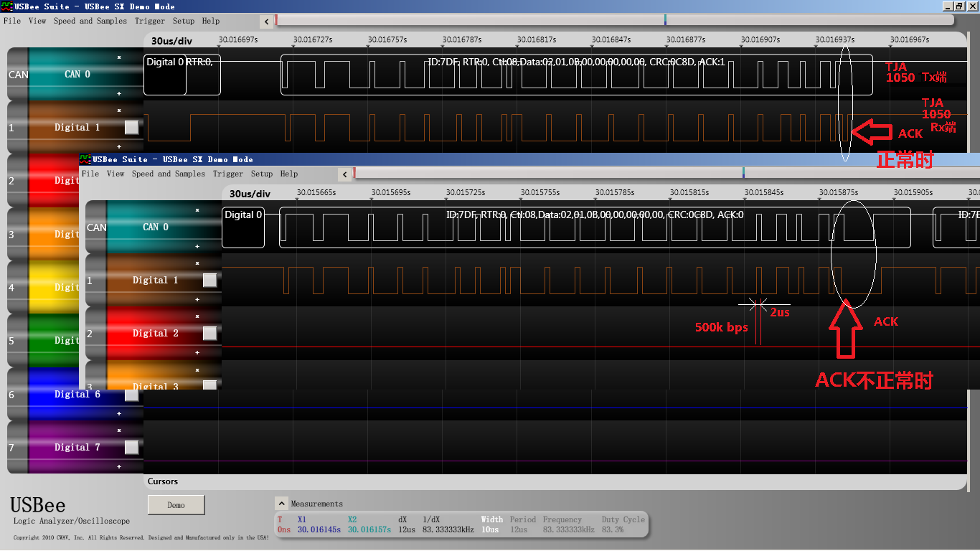Toggle the Digital 2 channel checkbox
This screenshot has height=551, width=980.
click(209, 334)
